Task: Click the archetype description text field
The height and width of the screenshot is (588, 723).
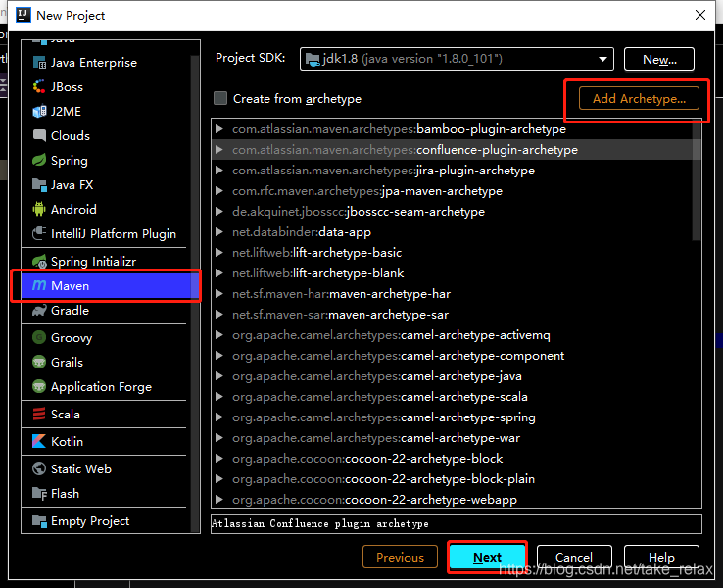Action: (x=457, y=524)
